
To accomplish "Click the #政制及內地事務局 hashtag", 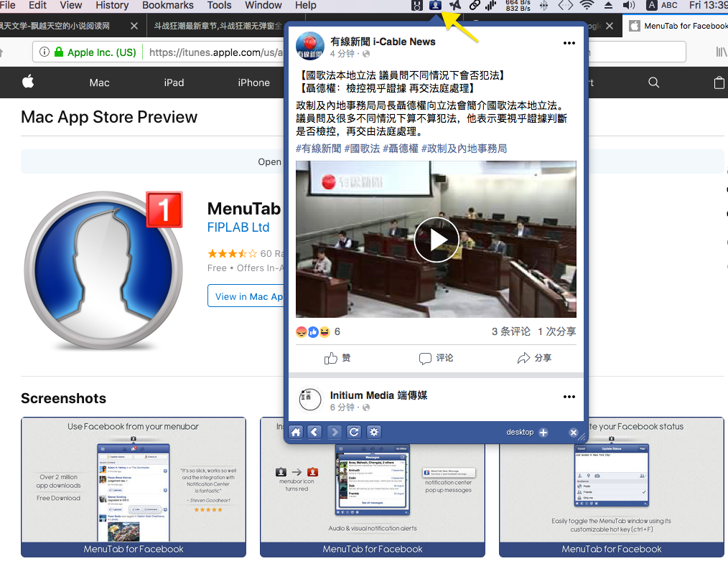I will click(464, 148).
